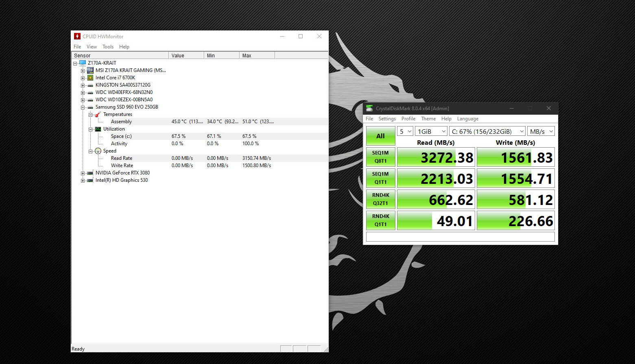The height and width of the screenshot is (364, 635).
Task: Click the 3272.38 sequential read result
Action: (436, 157)
